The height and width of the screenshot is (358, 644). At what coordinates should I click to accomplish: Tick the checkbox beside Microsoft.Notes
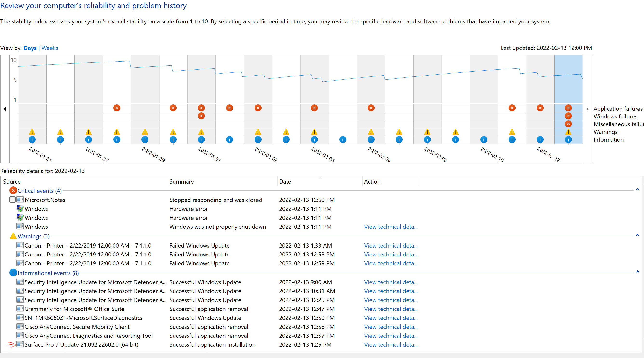[13, 200]
